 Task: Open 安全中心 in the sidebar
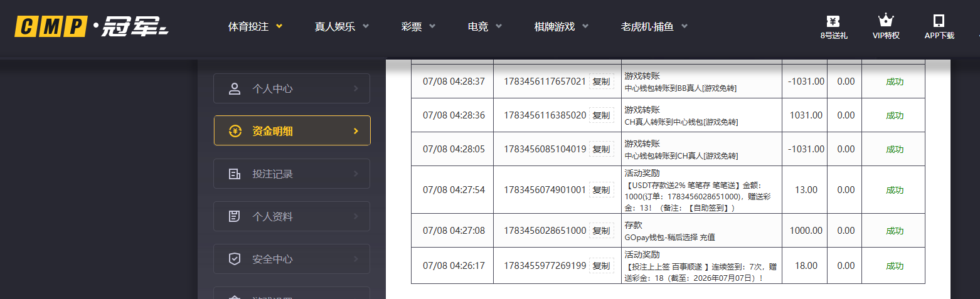click(292, 259)
